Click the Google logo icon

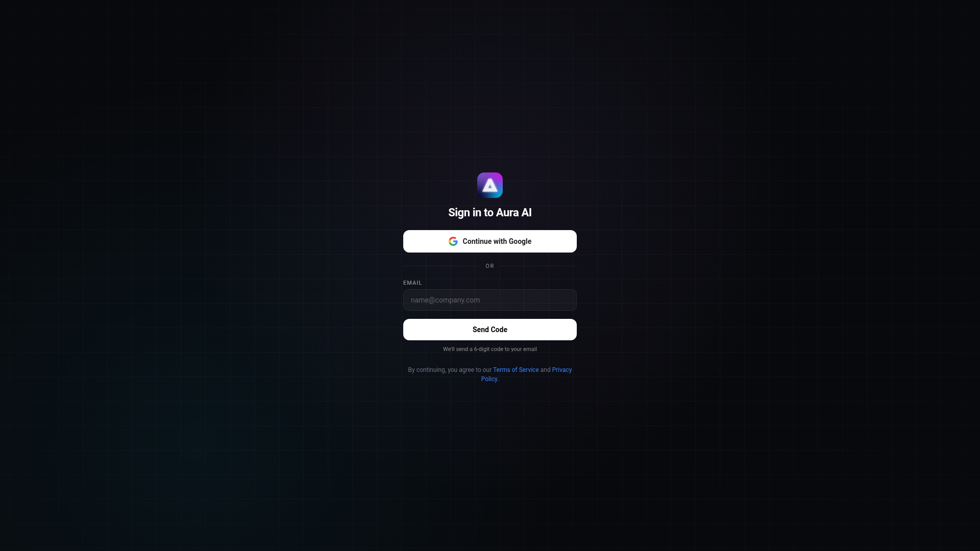(x=453, y=241)
